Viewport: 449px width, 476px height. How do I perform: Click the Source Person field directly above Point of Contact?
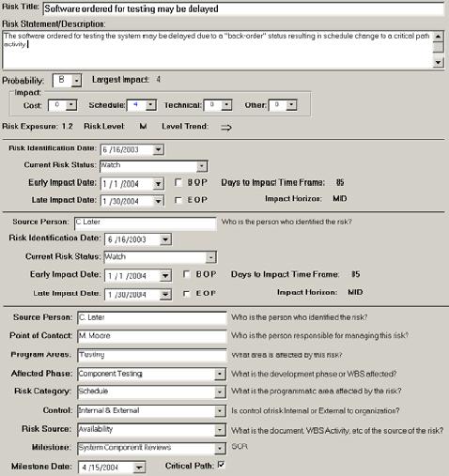tap(152, 317)
